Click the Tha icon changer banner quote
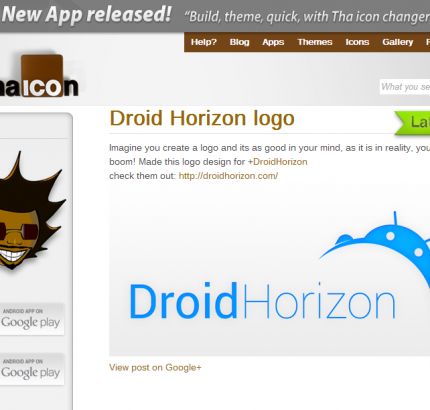Image resolution: width=430 pixels, height=410 pixels. tap(307, 17)
